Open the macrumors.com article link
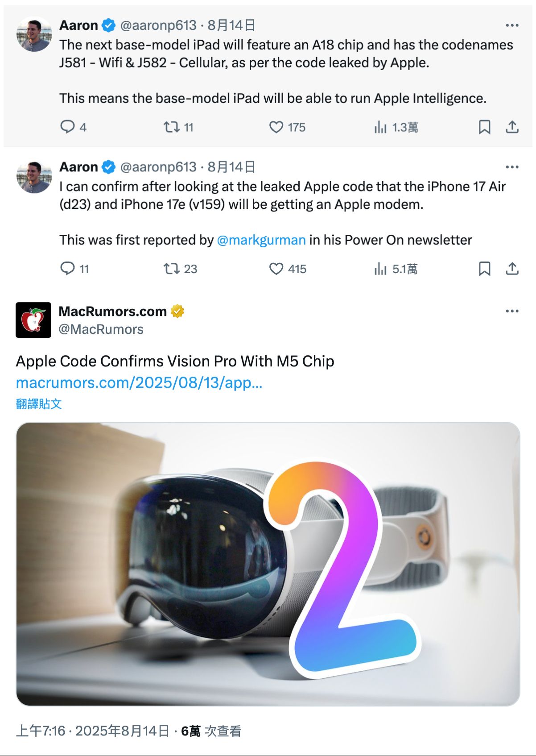536x756 pixels. point(139,383)
